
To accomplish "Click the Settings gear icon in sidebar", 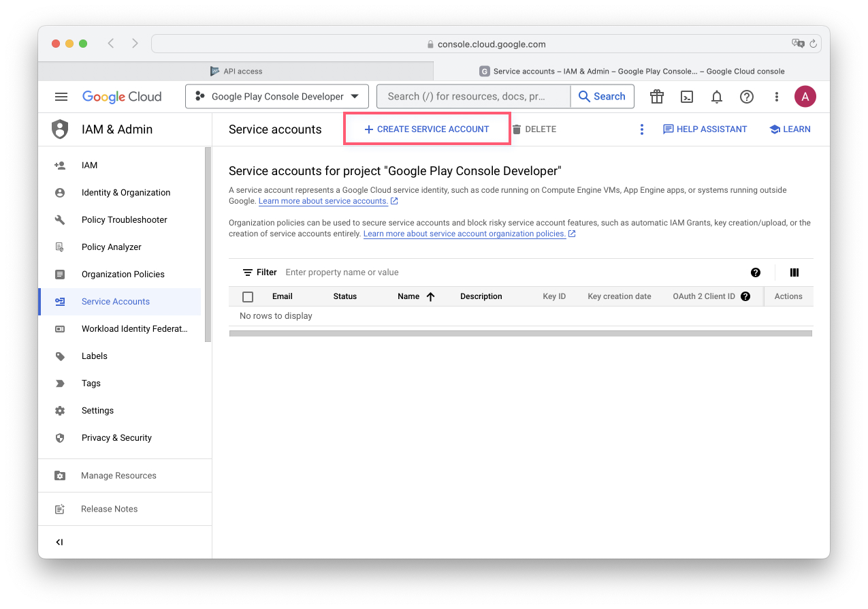I will (x=60, y=411).
